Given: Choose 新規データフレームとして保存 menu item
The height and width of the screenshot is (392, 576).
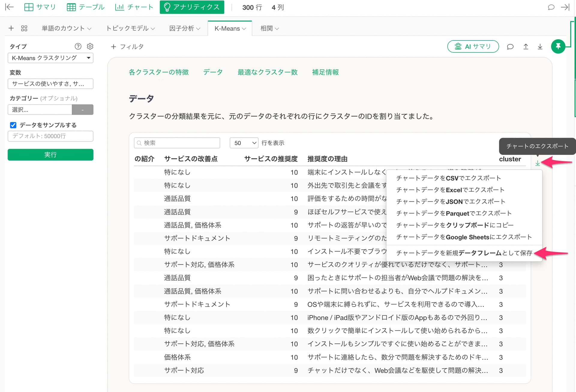Looking at the screenshot, I should 464,253.
